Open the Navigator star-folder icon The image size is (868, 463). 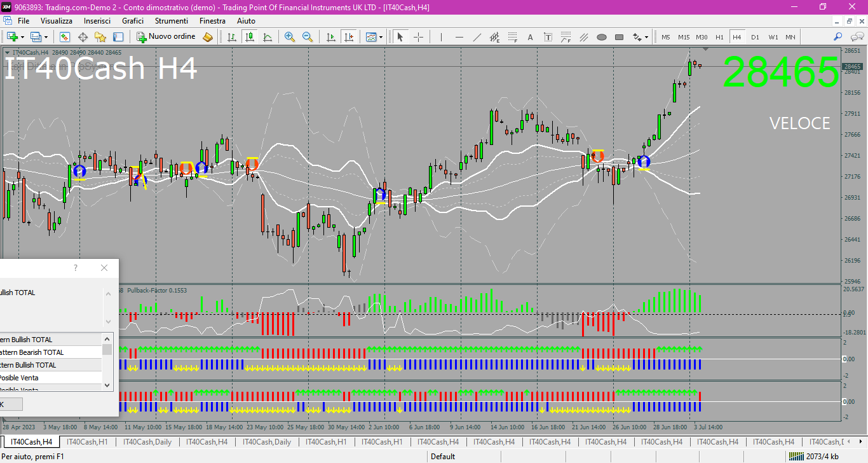(100, 37)
